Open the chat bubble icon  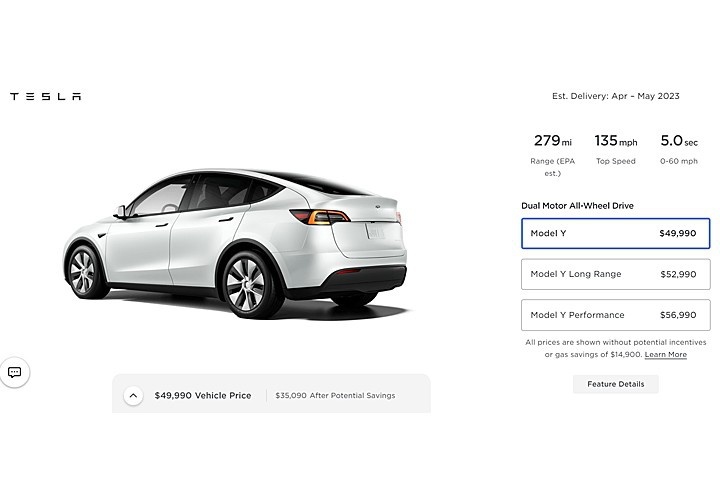(15, 372)
